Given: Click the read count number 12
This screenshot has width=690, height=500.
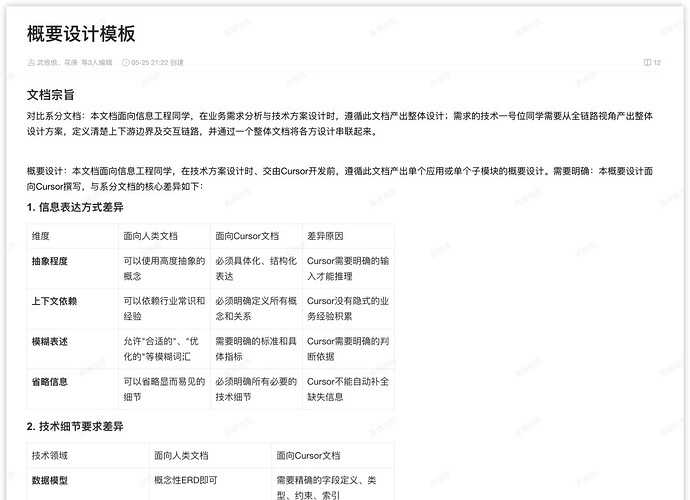Looking at the screenshot, I should (657, 62).
